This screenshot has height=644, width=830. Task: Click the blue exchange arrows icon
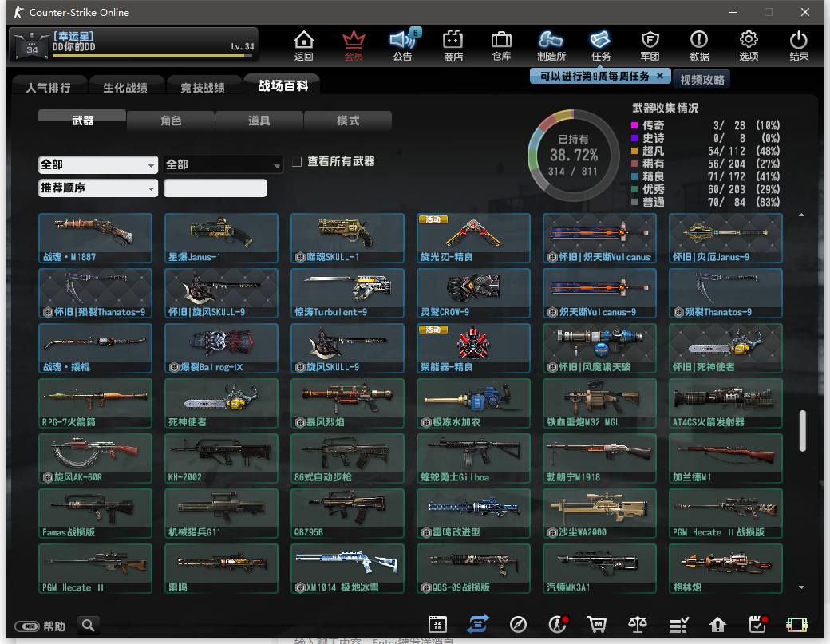(x=478, y=624)
